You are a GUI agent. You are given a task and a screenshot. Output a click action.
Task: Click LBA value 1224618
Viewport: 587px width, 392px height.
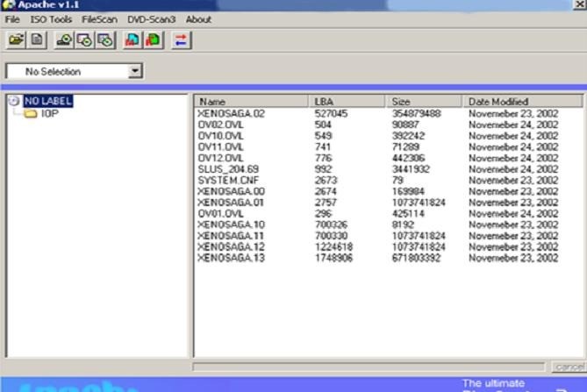(333, 247)
